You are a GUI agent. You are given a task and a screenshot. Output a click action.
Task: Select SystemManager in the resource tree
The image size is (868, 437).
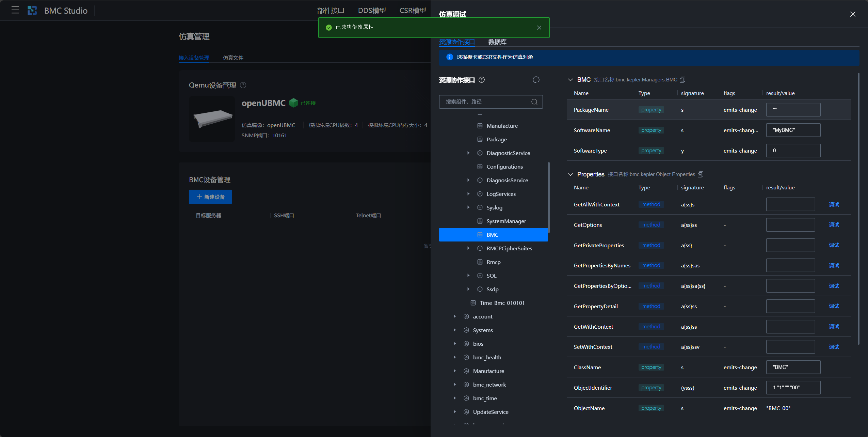506,221
